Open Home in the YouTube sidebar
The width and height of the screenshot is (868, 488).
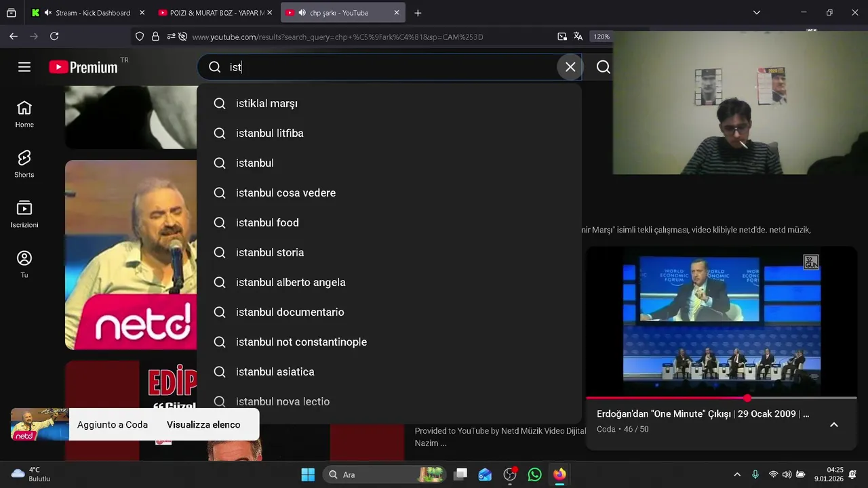[x=24, y=114]
